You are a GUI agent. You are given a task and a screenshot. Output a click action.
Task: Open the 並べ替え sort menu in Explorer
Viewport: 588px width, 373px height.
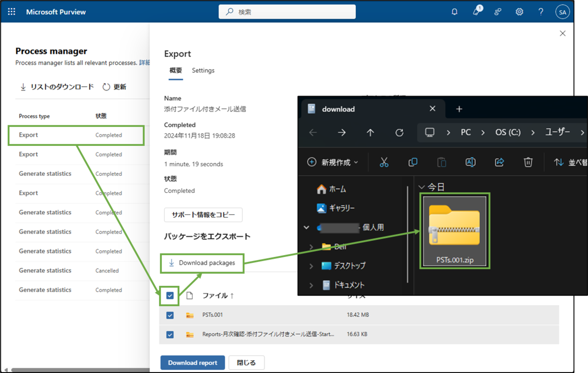tap(570, 163)
